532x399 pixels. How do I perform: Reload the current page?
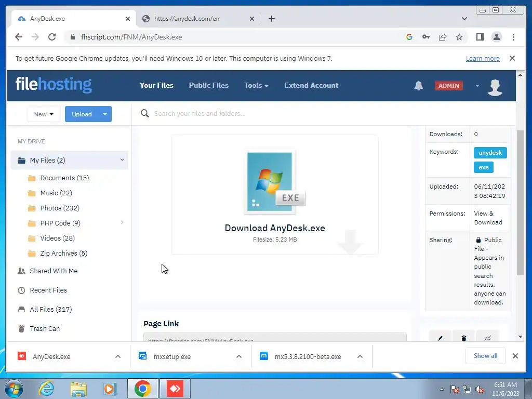click(x=52, y=37)
